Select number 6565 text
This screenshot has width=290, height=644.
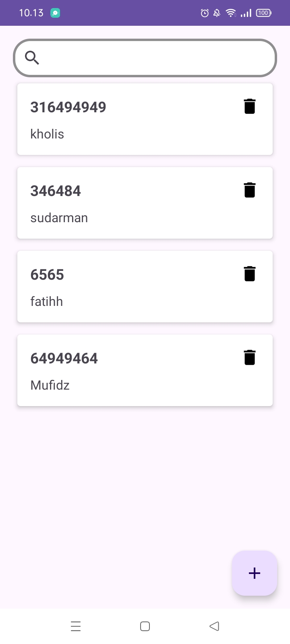coord(47,275)
